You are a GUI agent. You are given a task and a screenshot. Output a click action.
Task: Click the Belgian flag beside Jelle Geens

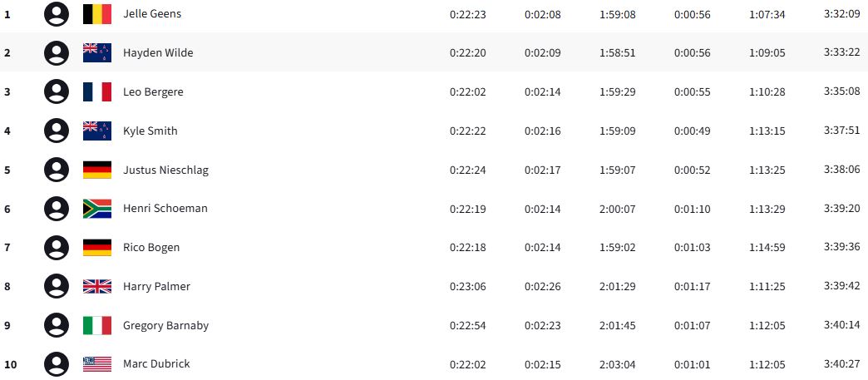[97, 13]
